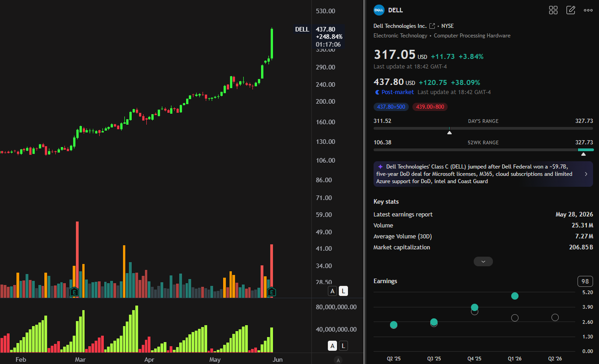Click the Earnings 98 score badge
The image size is (599, 364).
pos(586,281)
